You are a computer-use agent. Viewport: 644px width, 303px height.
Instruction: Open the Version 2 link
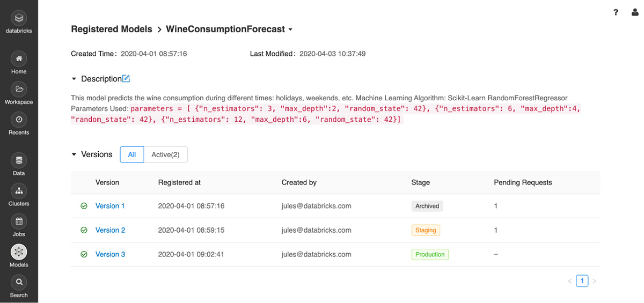(110, 230)
